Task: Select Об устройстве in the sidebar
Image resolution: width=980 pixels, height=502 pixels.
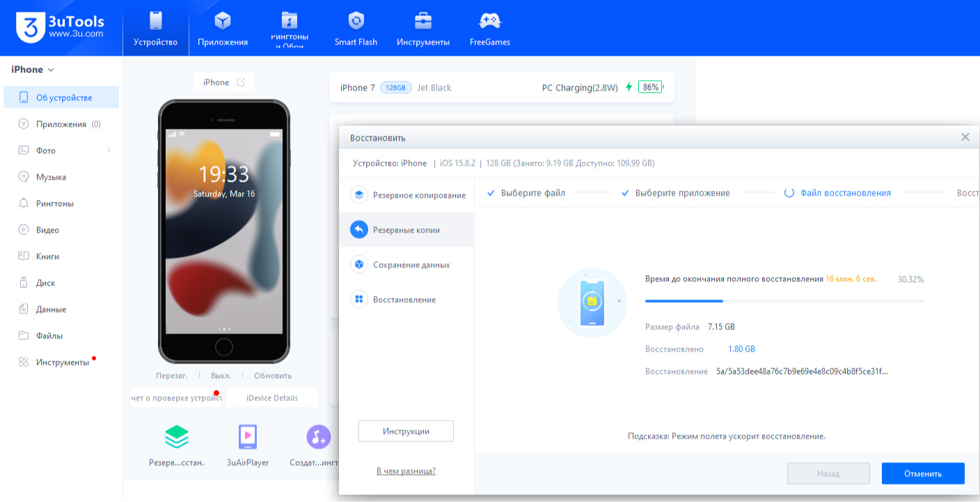Action: (x=61, y=97)
